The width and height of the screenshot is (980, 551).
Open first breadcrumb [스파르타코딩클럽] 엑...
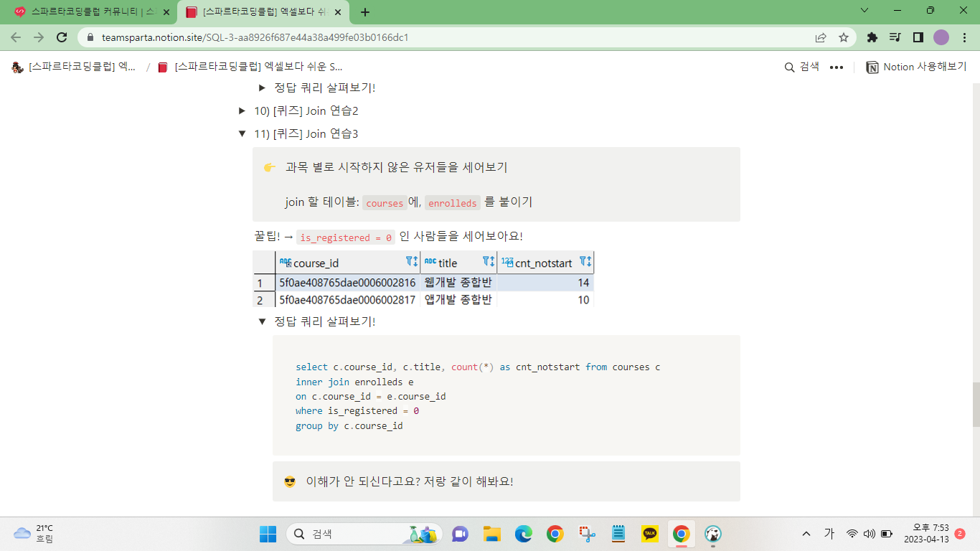click(75, 67)
